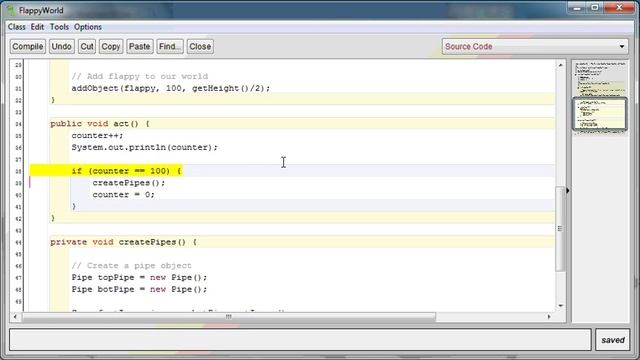Click the 'System.out.println(counter);' line
Image resolution: width=640 pixels, height=360 pixels.
click(x=144, y=147)
